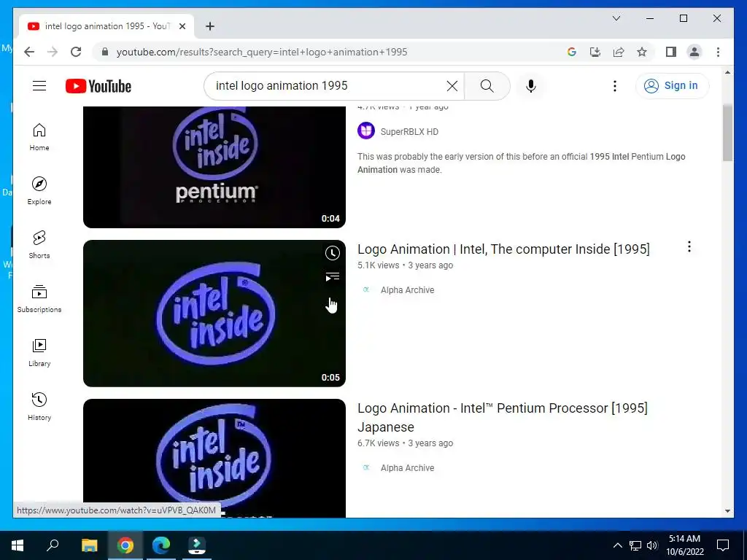Open Chrome profile avatar menu
Image resolution: width=747 pixels, height=560 pixels.
point(694,52)
